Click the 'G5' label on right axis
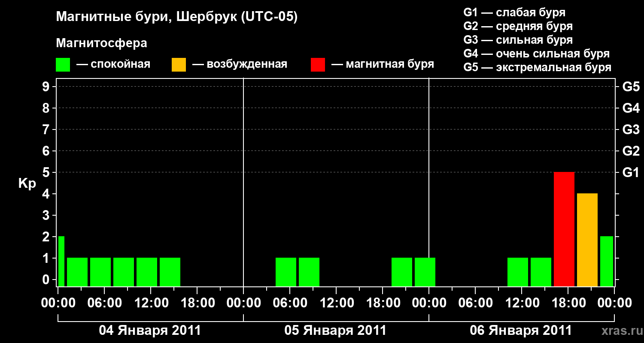This screenshot has width=644, height=343. pyautogui.click(x=631, y=87)
